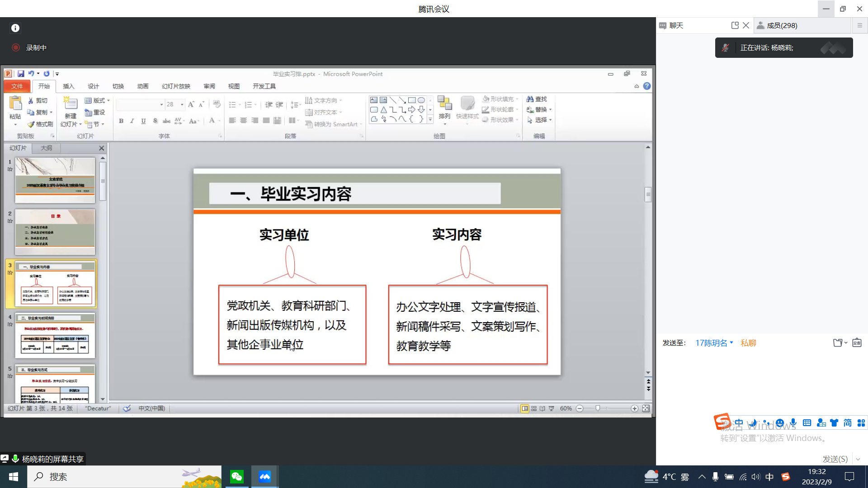Toggle Align Text Right
This screenshot has height=488, width=868.
[x=255, y=120]
